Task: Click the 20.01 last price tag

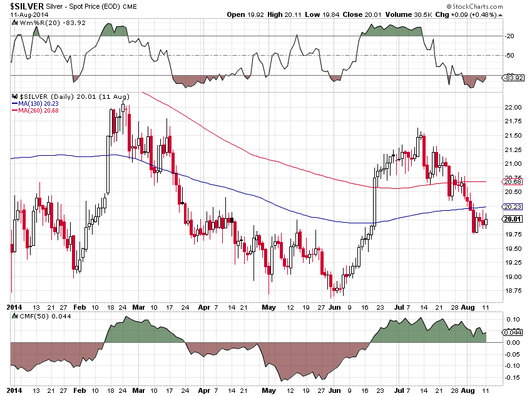Action: (x=513, y=219)
